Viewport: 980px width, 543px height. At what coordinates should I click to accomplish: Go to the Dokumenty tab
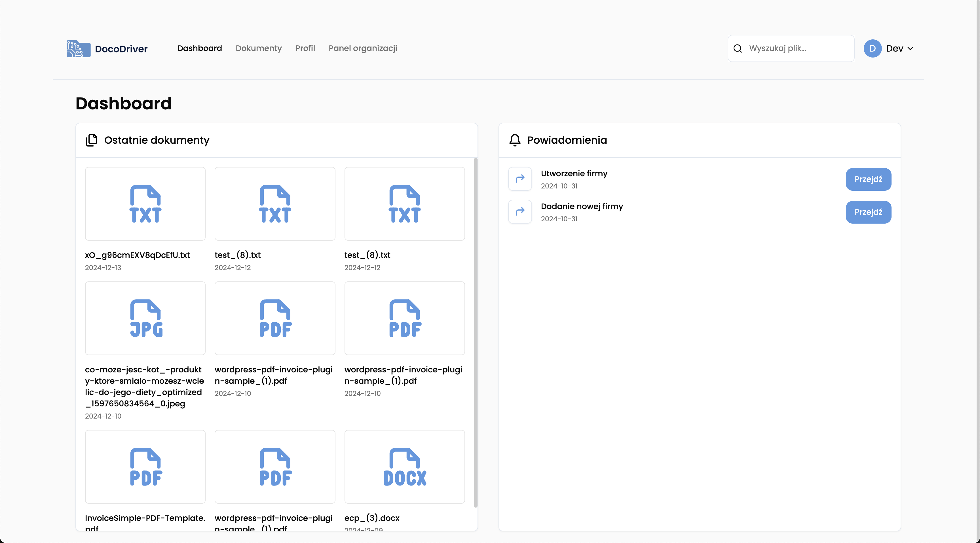(258, 48)
